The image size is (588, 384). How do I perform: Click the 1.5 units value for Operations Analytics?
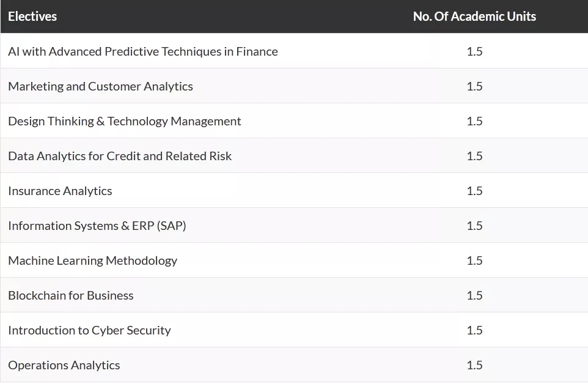point(474,365)
